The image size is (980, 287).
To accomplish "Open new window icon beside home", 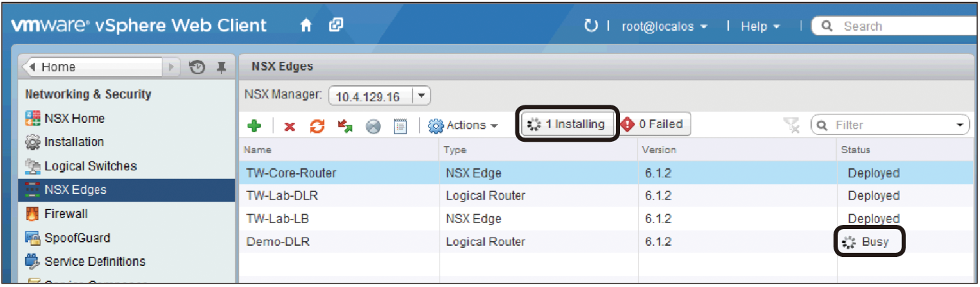I will point(336,25).
